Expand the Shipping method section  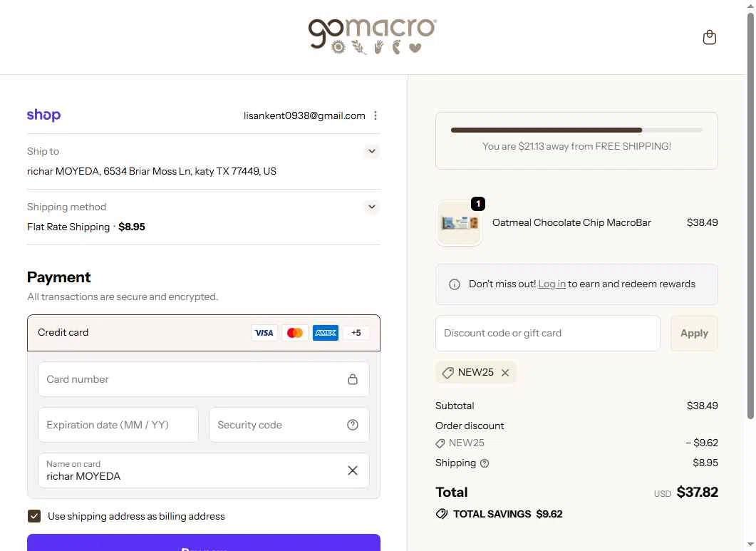point(372,207)
